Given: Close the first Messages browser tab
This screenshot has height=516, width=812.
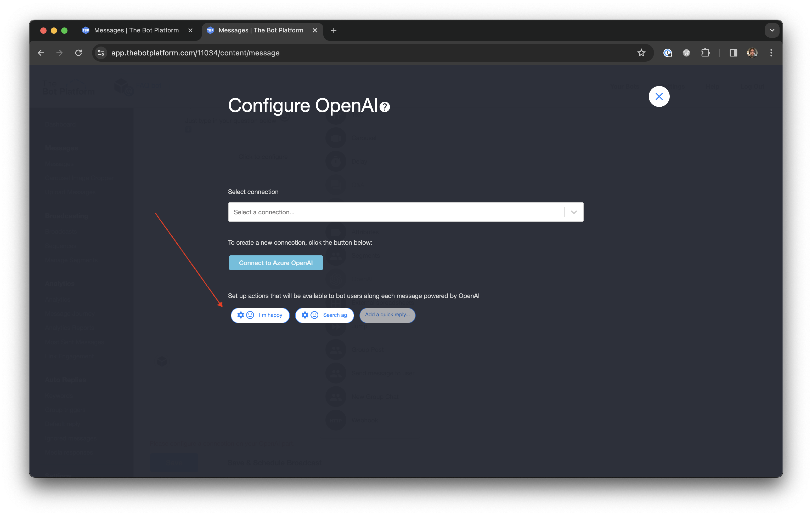Looking at the screenshot, I should pyautogui.click(x=190, y=30).
